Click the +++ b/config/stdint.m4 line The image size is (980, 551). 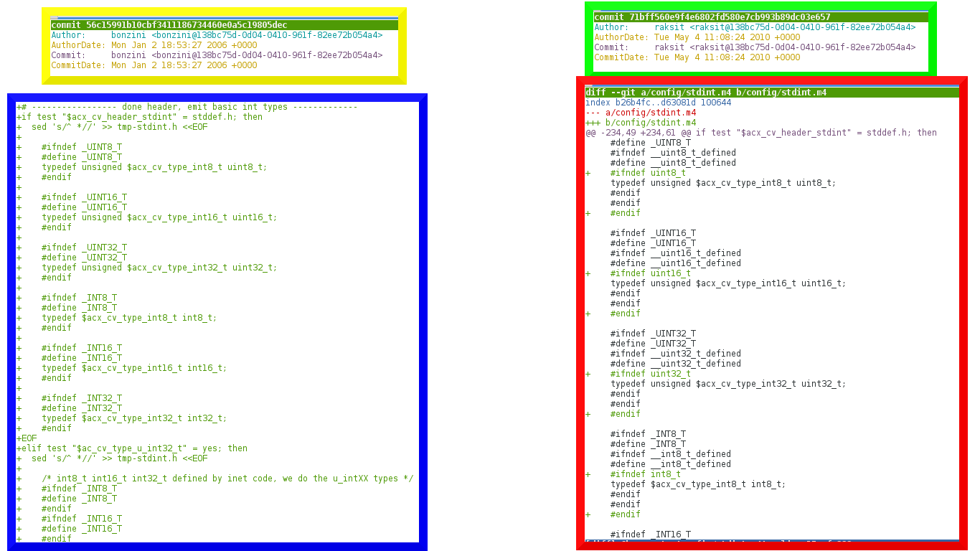[641, 123]
